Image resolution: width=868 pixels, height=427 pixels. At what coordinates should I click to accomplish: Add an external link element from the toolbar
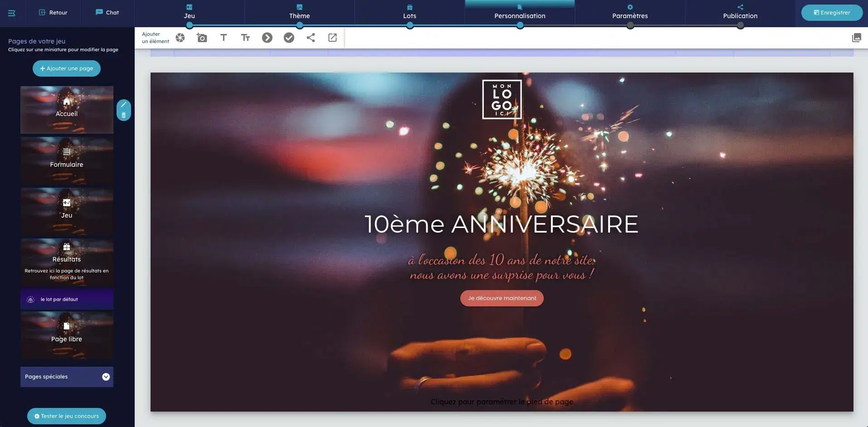[x=332, y=38]
